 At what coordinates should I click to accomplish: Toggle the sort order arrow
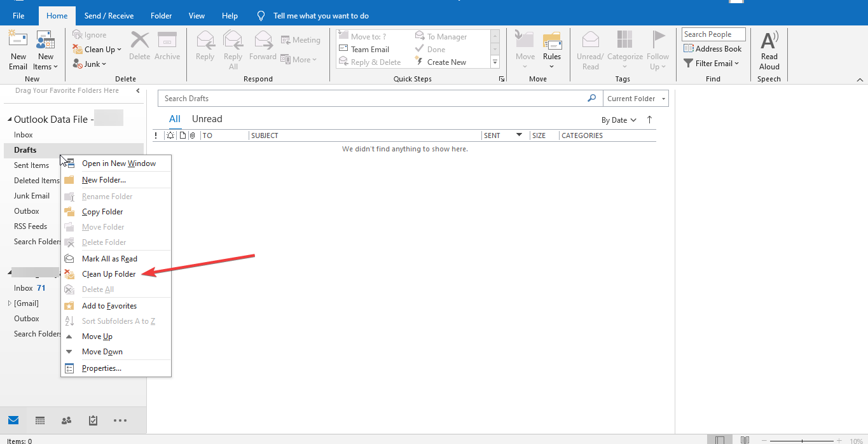pyautogui.click(x=649, y=120)
